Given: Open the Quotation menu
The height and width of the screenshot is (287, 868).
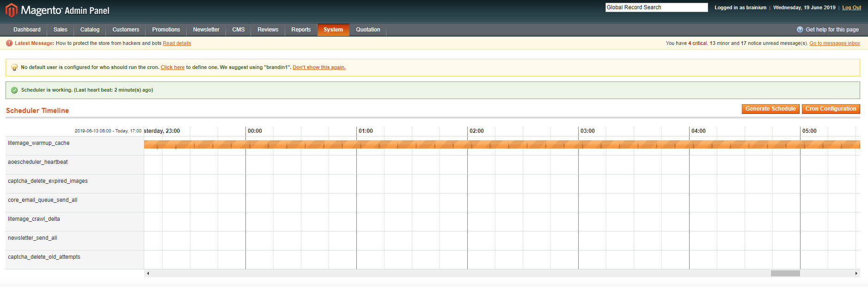Looking at the screenshot, I should click(368, 30).
